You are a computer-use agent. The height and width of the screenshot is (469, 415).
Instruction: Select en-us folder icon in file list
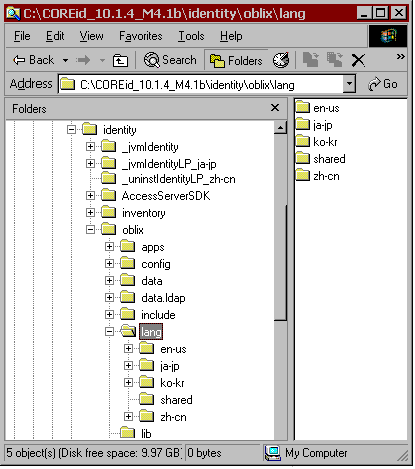(303, 107)
